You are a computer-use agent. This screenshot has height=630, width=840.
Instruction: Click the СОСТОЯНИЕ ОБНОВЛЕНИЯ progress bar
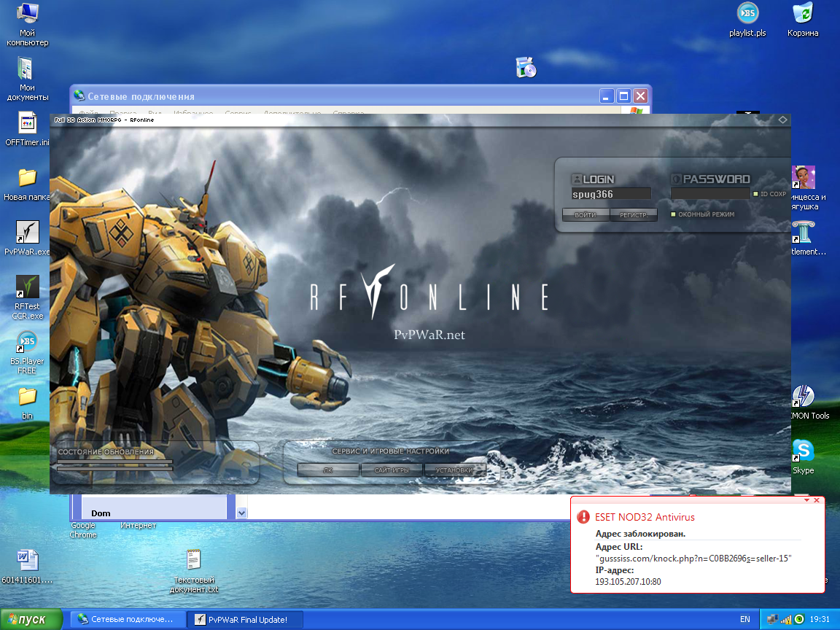point(115,464)
